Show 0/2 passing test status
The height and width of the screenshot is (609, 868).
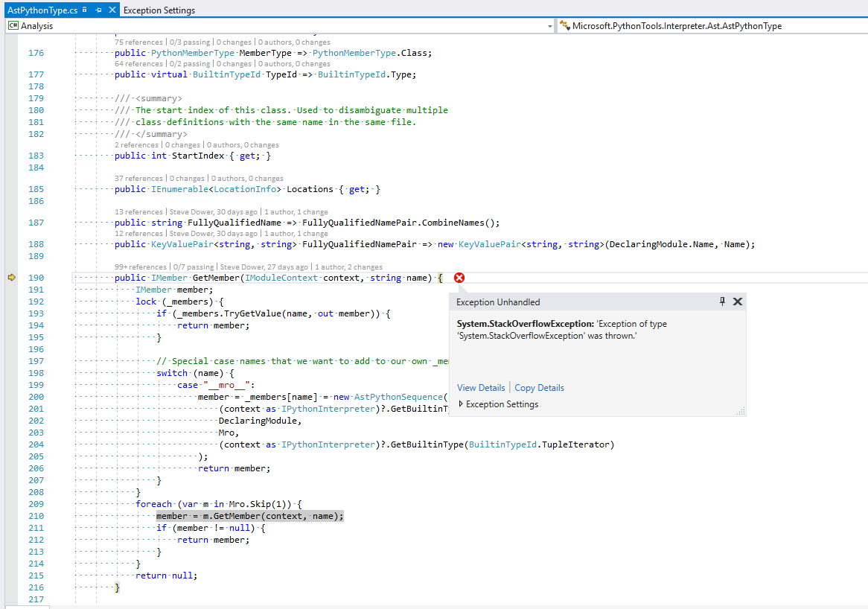pyautogui.click(x=190, y=64)
